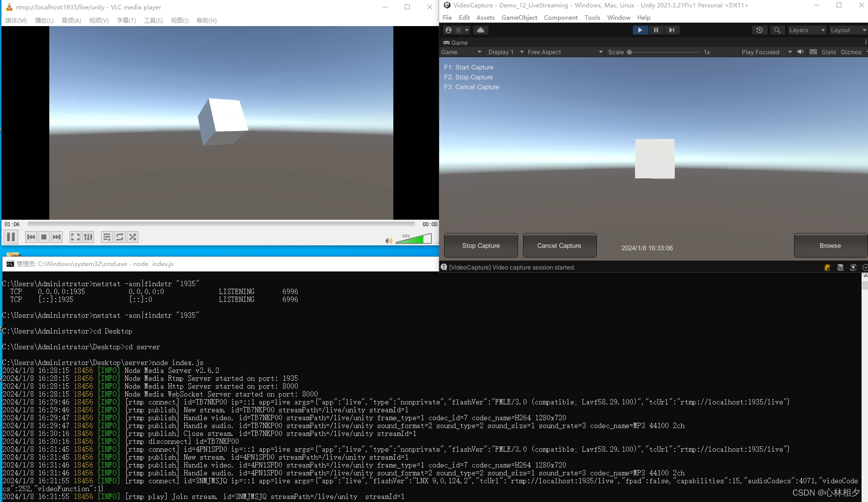The image size is (868, 502).
Task: Pause playback in VLC player
Action: click(x=11, y=237)
